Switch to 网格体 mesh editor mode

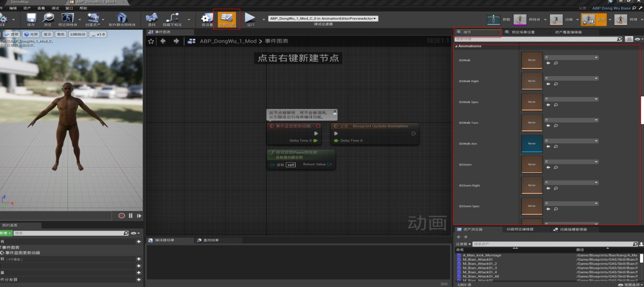(x=520, y=19)
